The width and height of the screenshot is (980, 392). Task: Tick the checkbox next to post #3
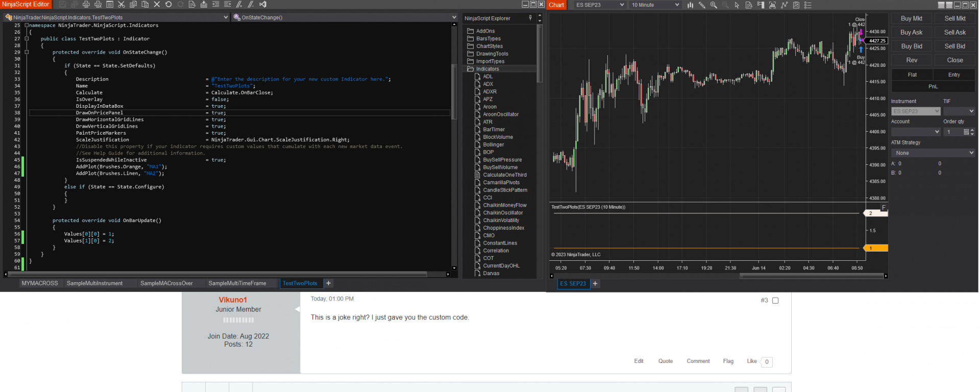775,301
